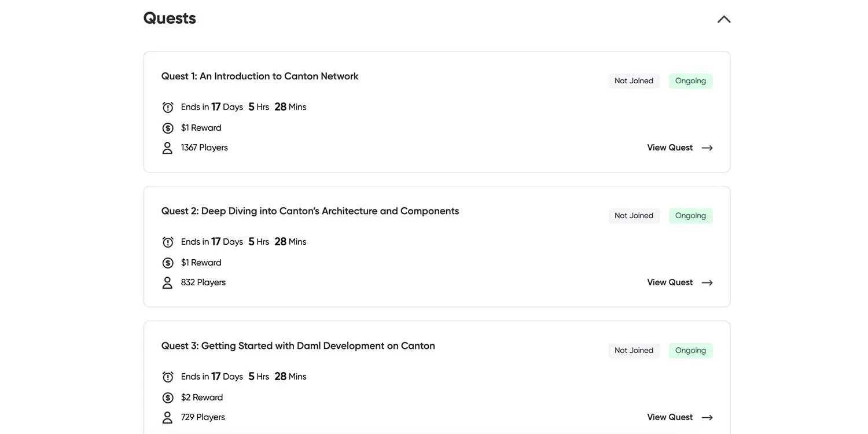This screenshot has height=434, width=868.
Task: Collapse the Quests section chevron
Action: click(724, 19)
